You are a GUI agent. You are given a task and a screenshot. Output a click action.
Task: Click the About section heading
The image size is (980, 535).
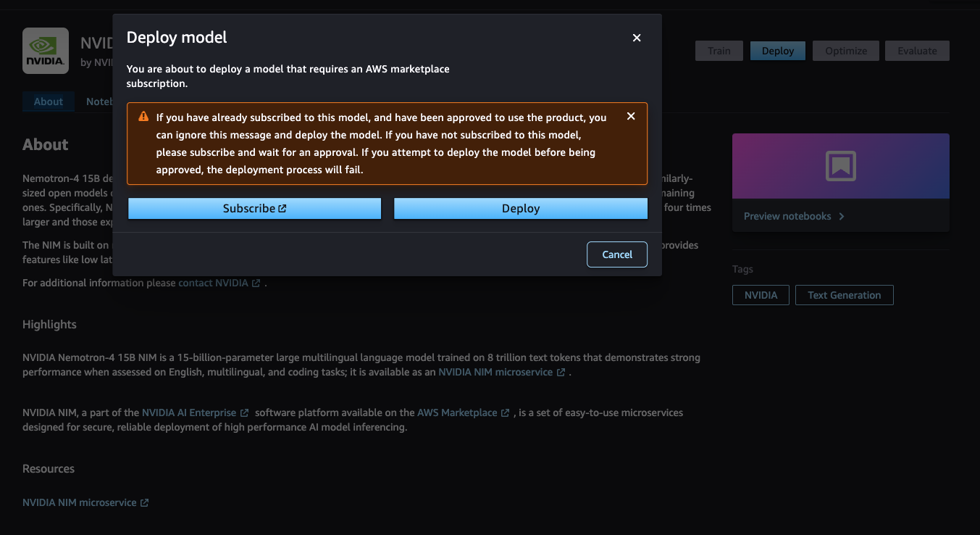click(46, 144)
